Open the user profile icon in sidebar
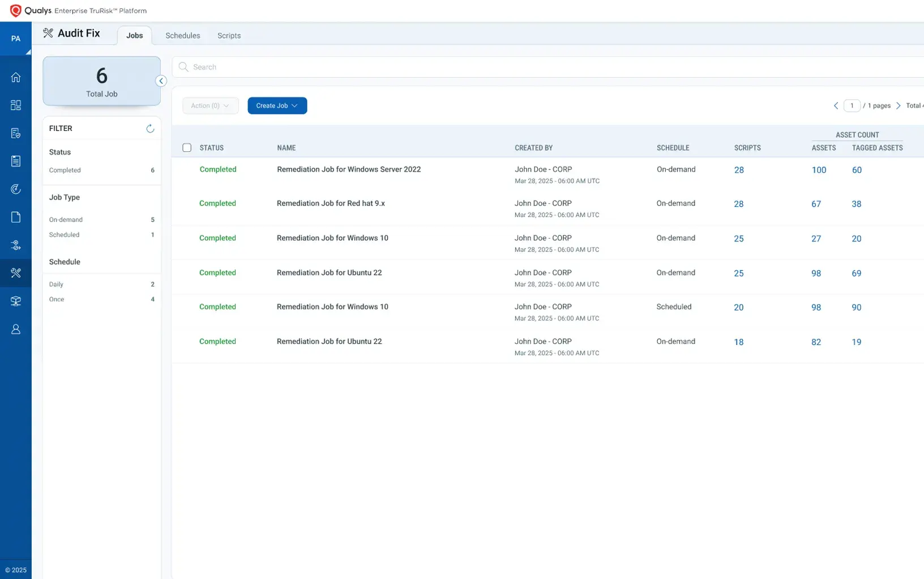Image resolution: width=924 pixels, height=579 pixels. [16, 329]
